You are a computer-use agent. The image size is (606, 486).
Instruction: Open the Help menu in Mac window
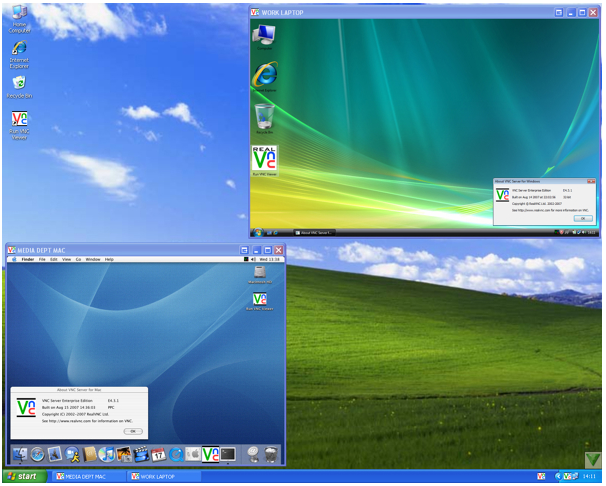coord(109,259)
